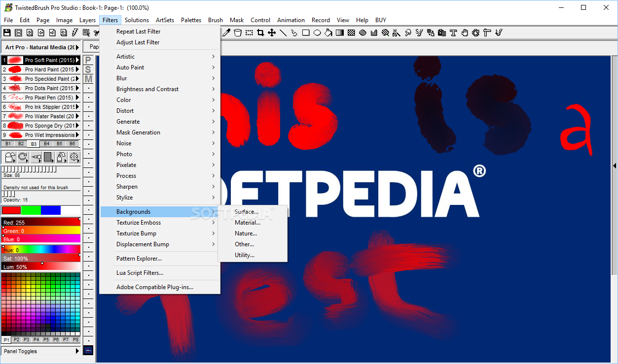
Task: Expand the Sharpen filter submenu
Action: [x=160, y=187]
